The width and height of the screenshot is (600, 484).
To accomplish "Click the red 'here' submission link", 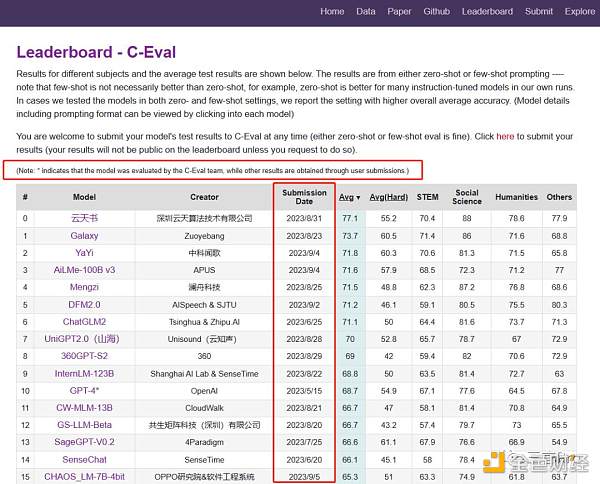I will pyautogui.click(x=505, y=137).
